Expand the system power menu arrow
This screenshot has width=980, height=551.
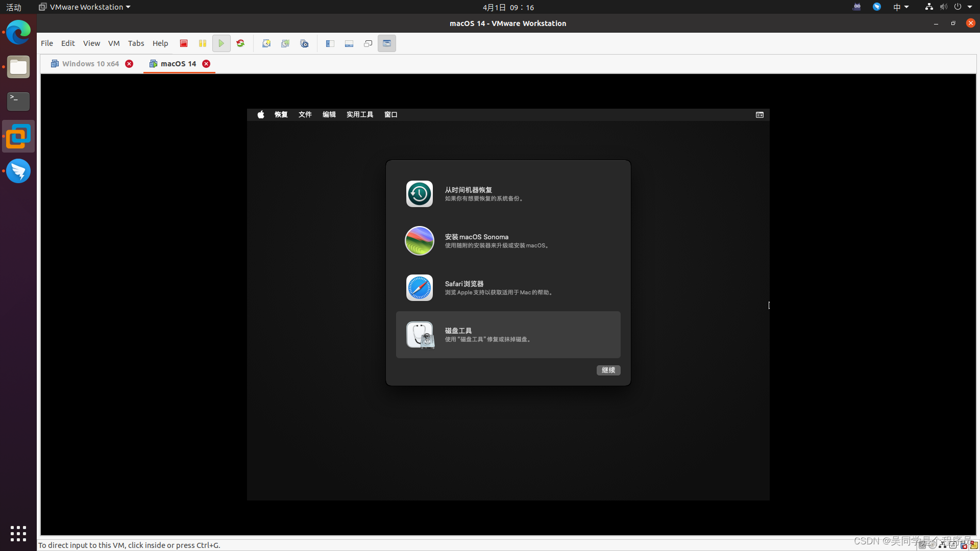click(970, 7)
